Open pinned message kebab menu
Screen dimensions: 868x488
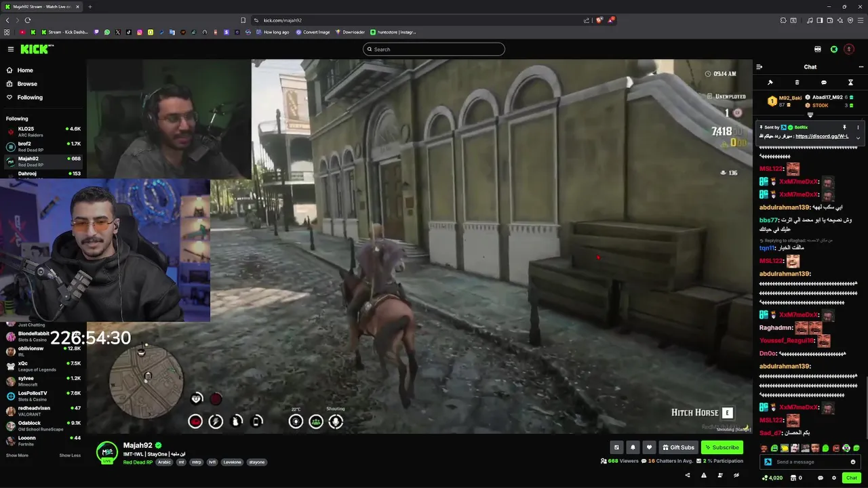(x=858, y=127)
